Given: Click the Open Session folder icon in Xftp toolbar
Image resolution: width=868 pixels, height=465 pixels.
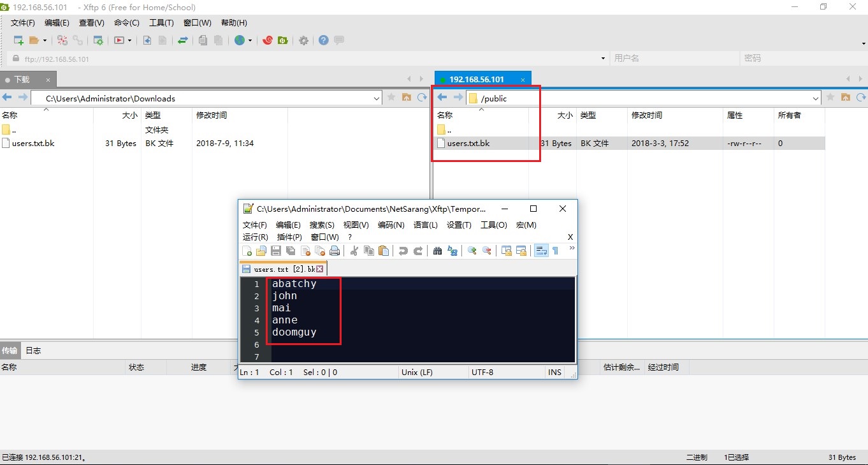Looking at the screenshot, I should 34,40.
